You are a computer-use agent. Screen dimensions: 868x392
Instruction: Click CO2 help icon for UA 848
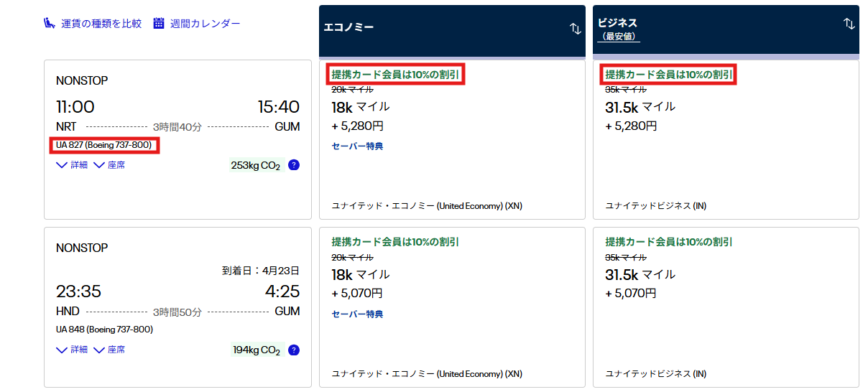pos(294,350)
